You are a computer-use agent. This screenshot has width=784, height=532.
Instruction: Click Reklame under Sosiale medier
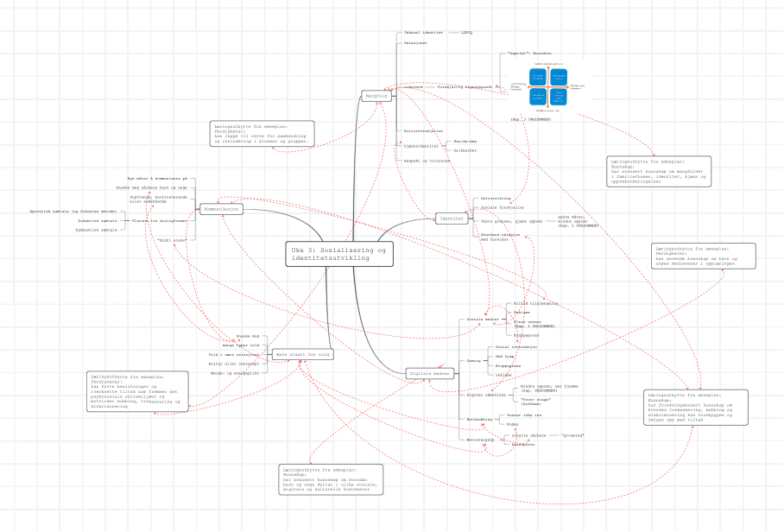(522, 313)
